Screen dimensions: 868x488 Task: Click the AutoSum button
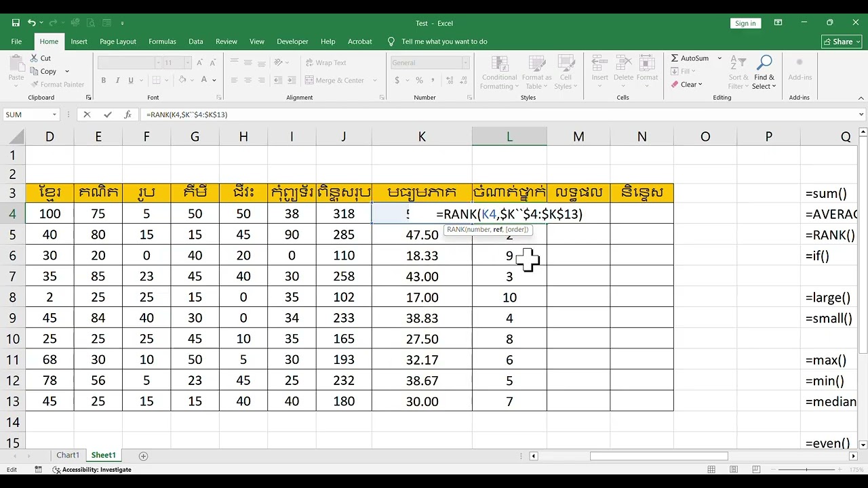[689, 58]
